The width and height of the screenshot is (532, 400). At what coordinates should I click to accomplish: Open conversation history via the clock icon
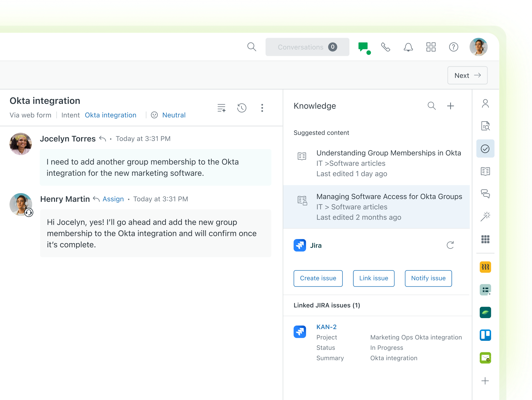click(x=242, y=108)
